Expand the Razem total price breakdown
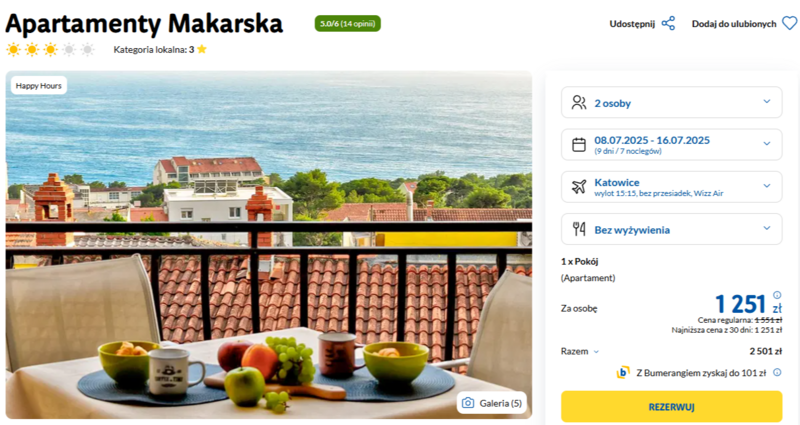 (x=580, y=351)
